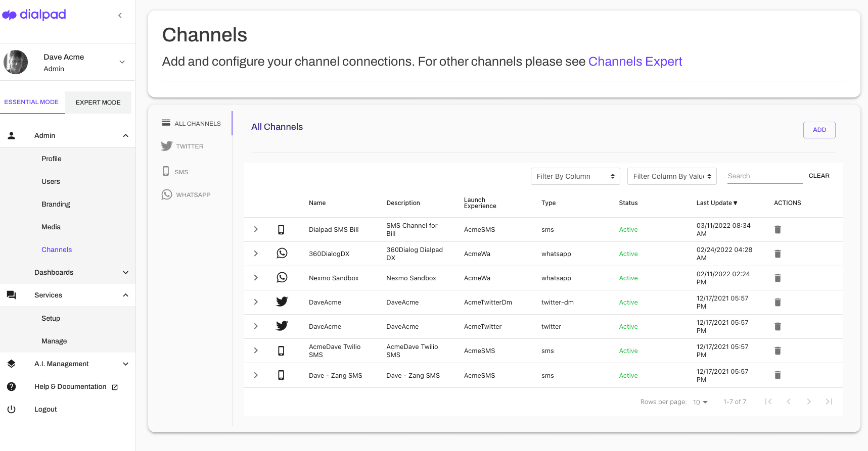Change the rows per page selector
Viewport: 868px width, 451px height.
(700, 402)
